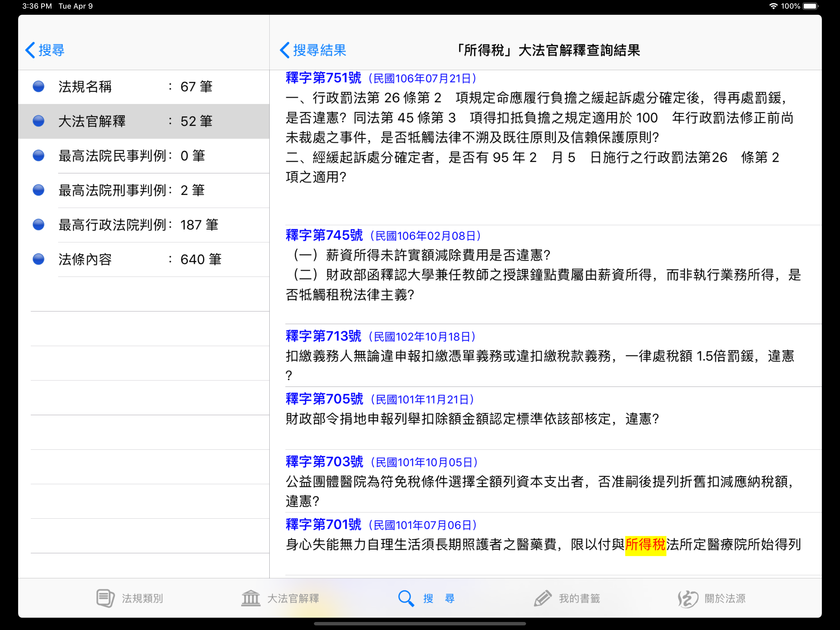Click date 民國101年10月05日

coord(424,462)
